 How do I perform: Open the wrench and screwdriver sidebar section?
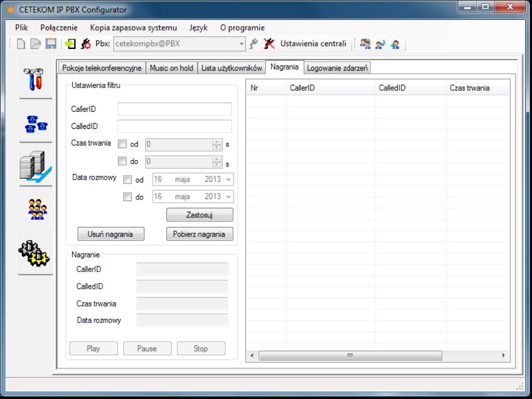pyautogui.click(x=36, y=78)
